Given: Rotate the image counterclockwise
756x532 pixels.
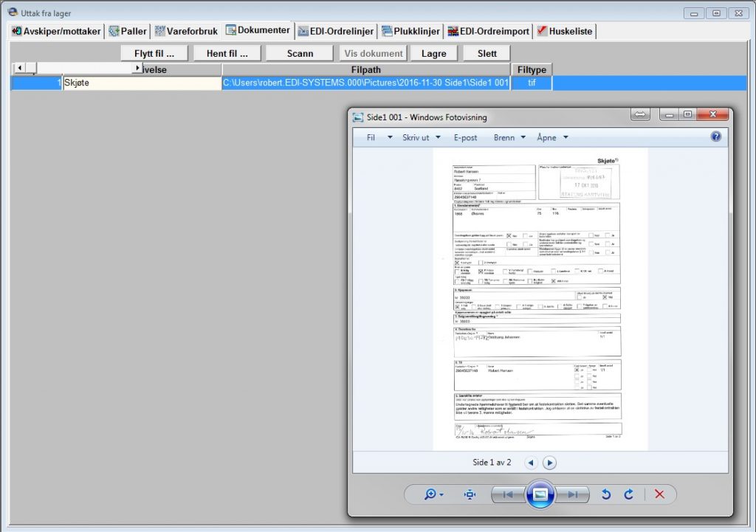Looking at the screenshot, I should [x=606, y=494].
